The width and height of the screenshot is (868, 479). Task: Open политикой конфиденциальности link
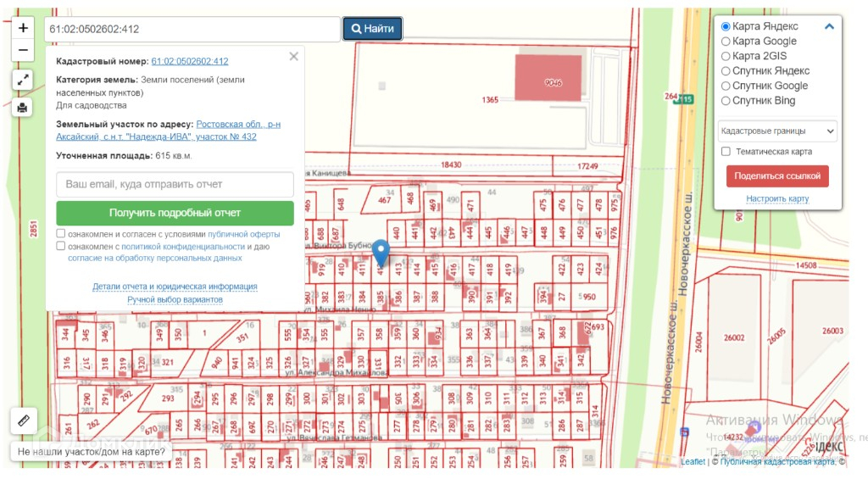[183, 247]
